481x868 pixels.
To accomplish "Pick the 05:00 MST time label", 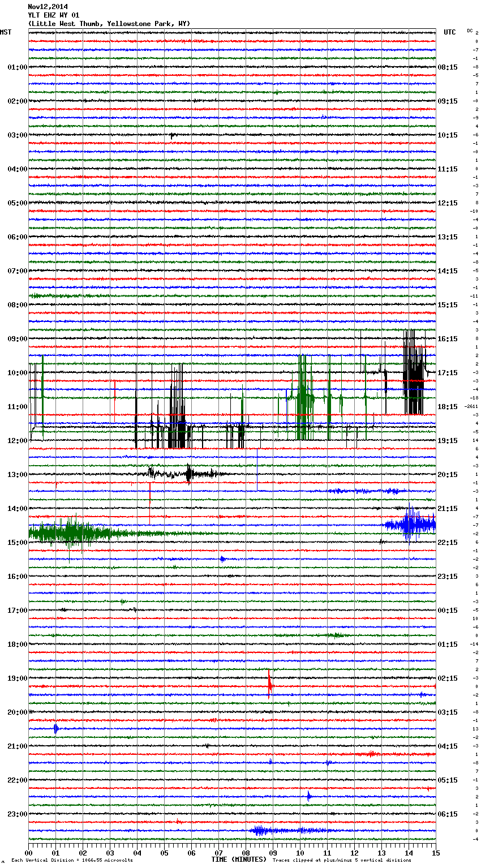I will pyautogui.click(x=17, y=203).
